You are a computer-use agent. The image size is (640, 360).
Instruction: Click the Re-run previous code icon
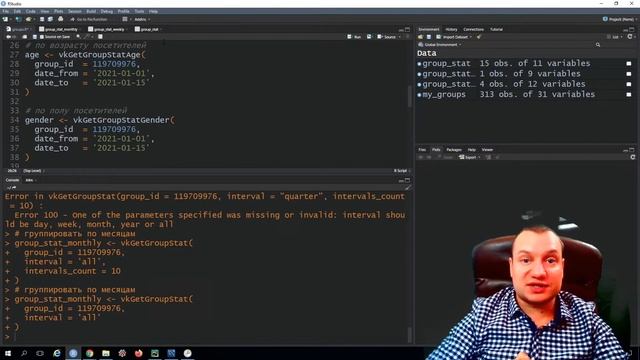tap(369, 37)
